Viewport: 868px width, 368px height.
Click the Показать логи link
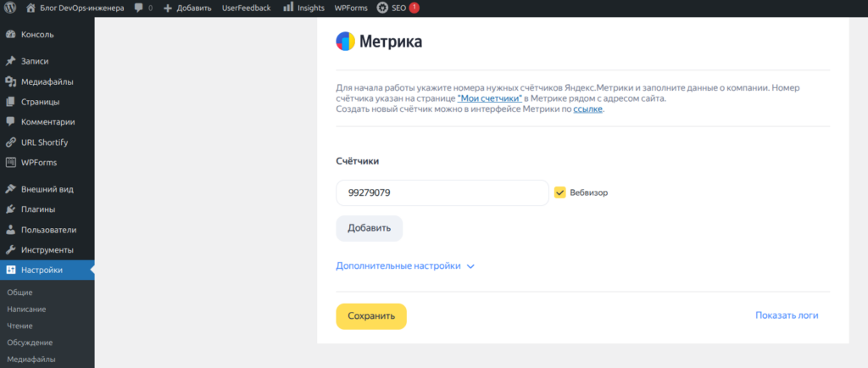coord(786,315)
